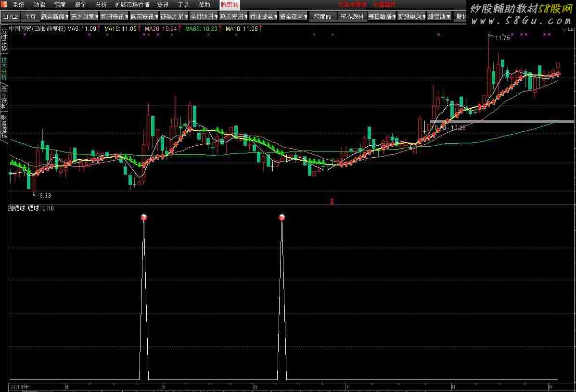Open the 财务透视 side tab
Screen dimensions: 576x392
[4, 126]
